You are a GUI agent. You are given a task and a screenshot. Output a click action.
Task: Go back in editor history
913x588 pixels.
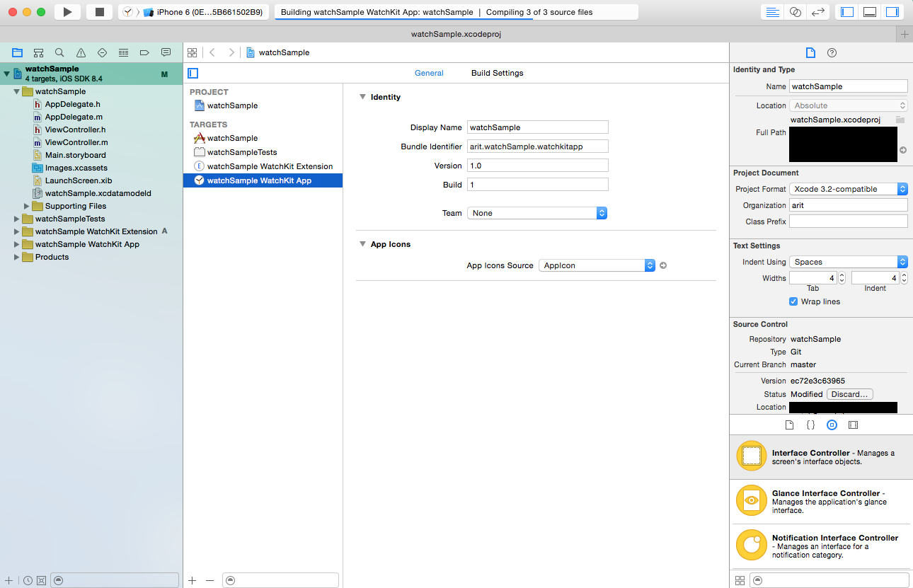212,52
